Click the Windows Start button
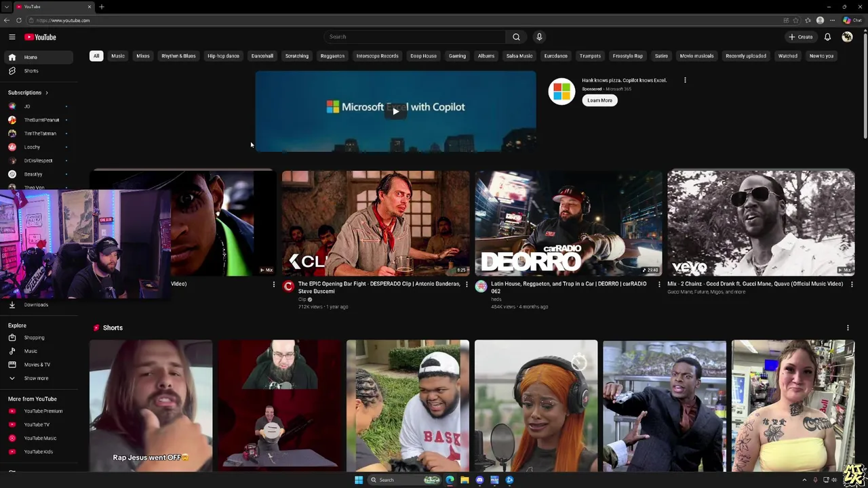The image size is (868, 488). [x=359, y=480]
